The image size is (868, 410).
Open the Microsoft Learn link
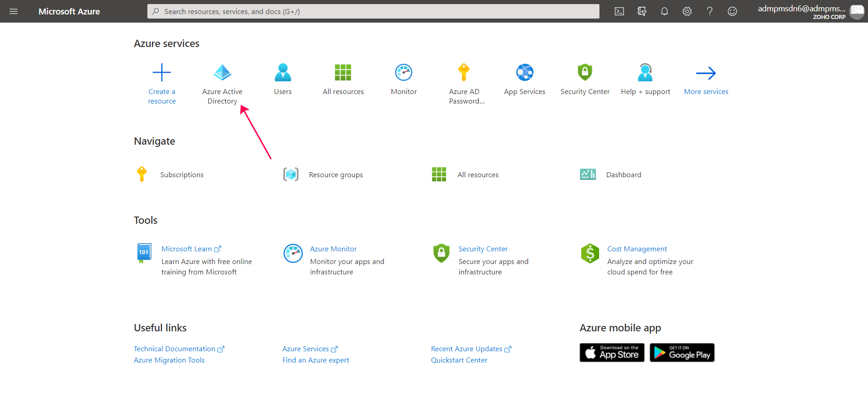tap(191, 249)
